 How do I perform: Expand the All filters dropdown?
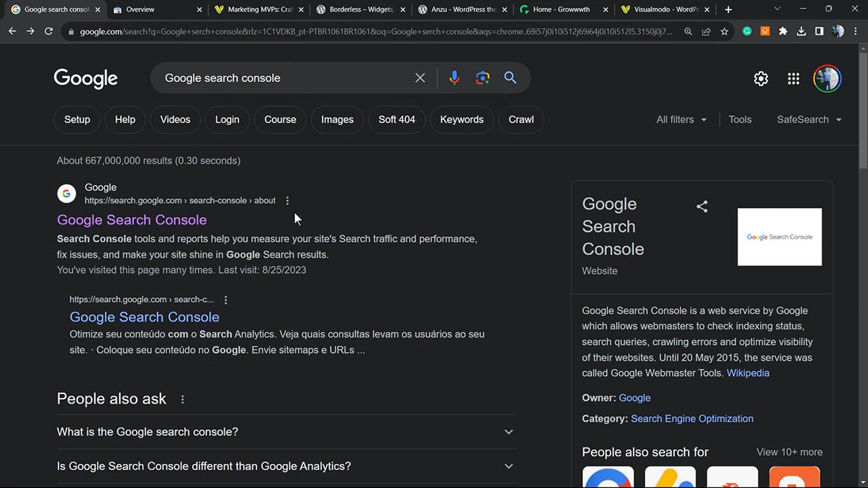pos(681,120)
